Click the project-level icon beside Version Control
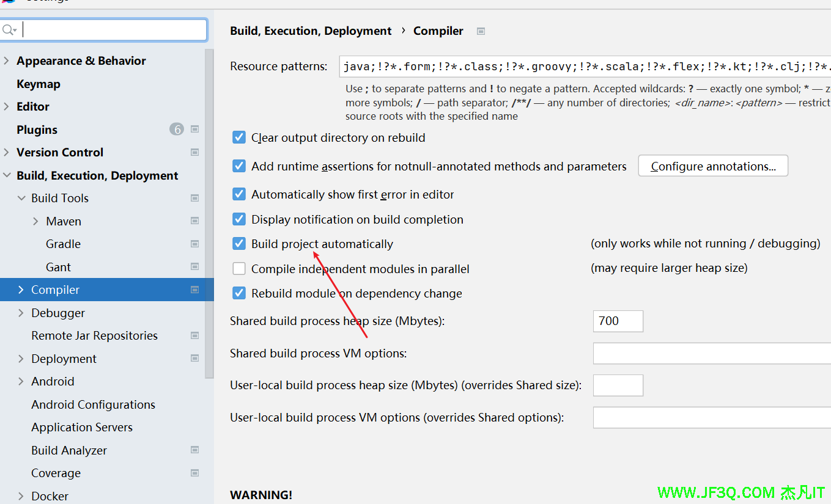831x504 pixels. pos(195,152)
